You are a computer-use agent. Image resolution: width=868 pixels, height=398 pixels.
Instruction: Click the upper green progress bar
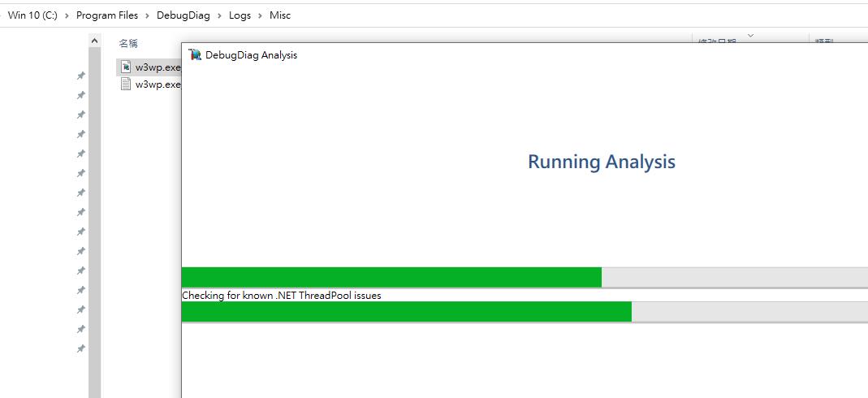[525, 277]
